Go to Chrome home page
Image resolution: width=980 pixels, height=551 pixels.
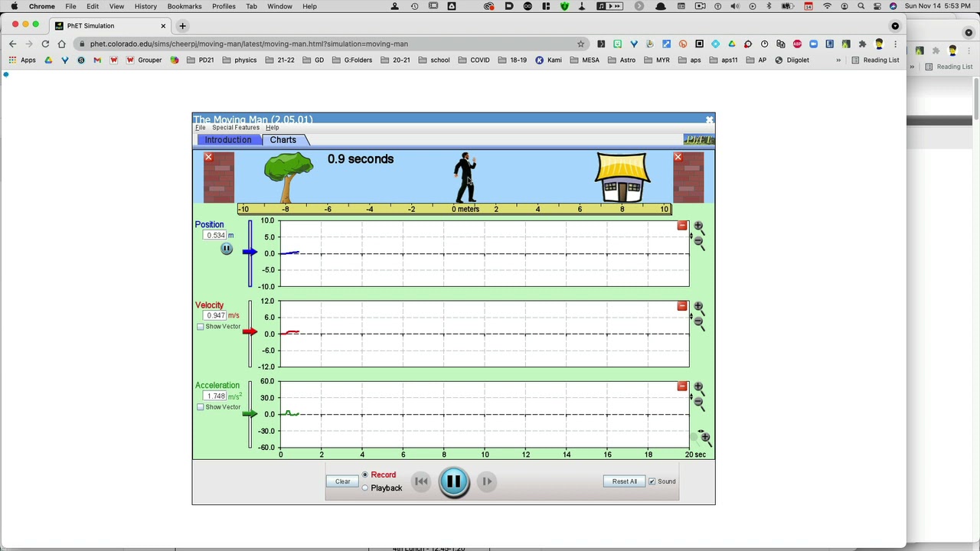click(x=61, y=44)
